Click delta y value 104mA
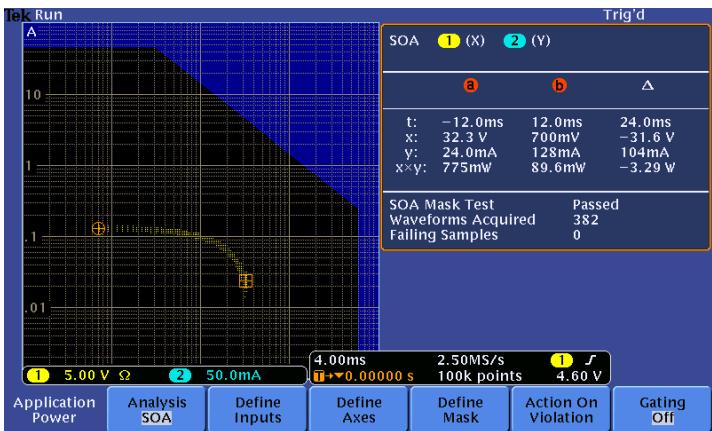Screen dimensions: 712x431 (x=644, y=153)
